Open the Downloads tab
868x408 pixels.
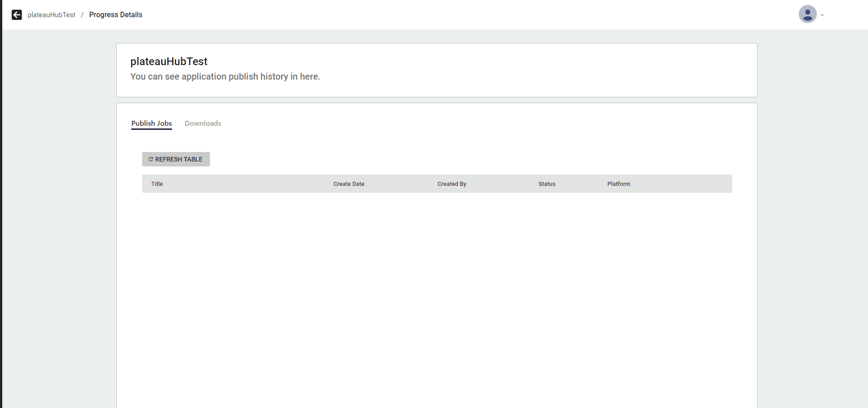pos(203,123)
